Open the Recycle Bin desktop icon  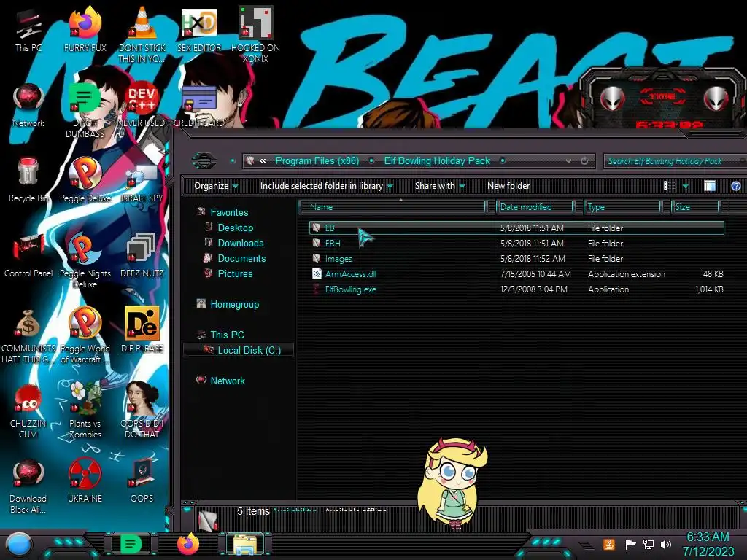[28, 180]
